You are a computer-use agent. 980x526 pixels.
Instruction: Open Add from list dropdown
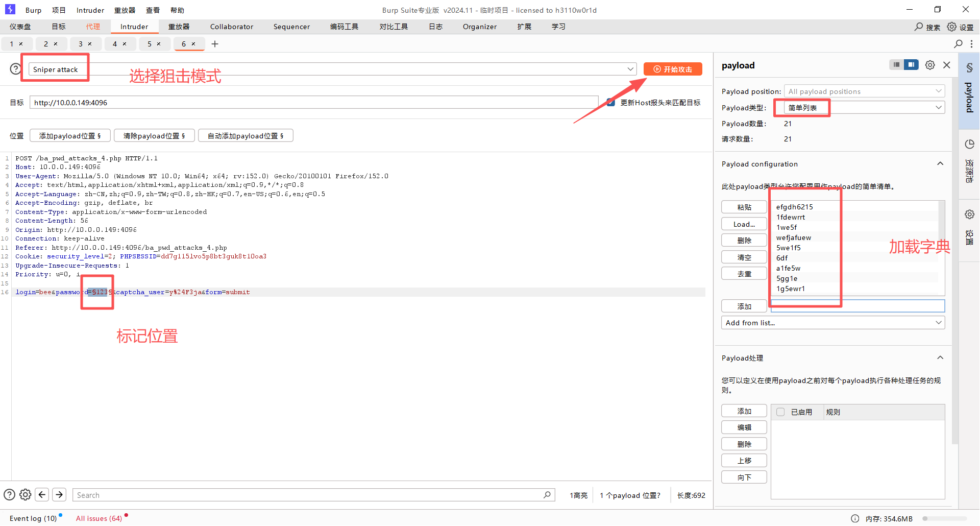click(833, 323)
